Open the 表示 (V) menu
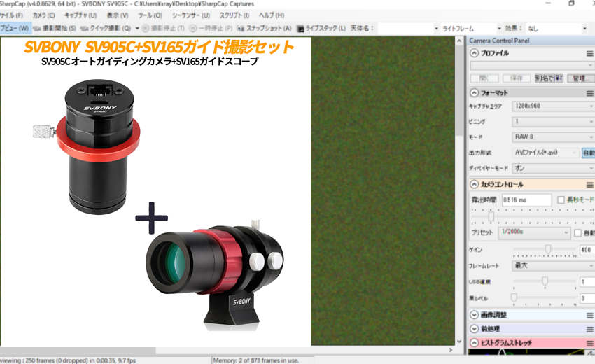This screenshot has width=595, height=364. (x=118, y=15)
